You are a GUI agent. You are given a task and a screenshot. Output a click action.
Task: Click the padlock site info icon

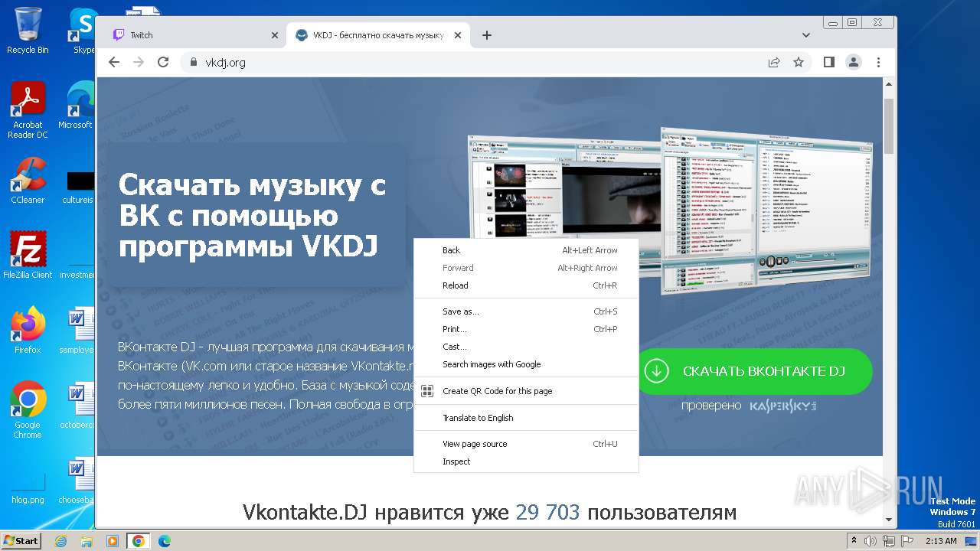194,63
